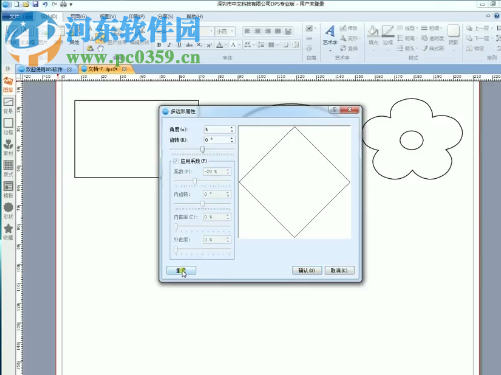Click the 系数 coefficient slider
The image size is (501, 375).
coord(202,181)
